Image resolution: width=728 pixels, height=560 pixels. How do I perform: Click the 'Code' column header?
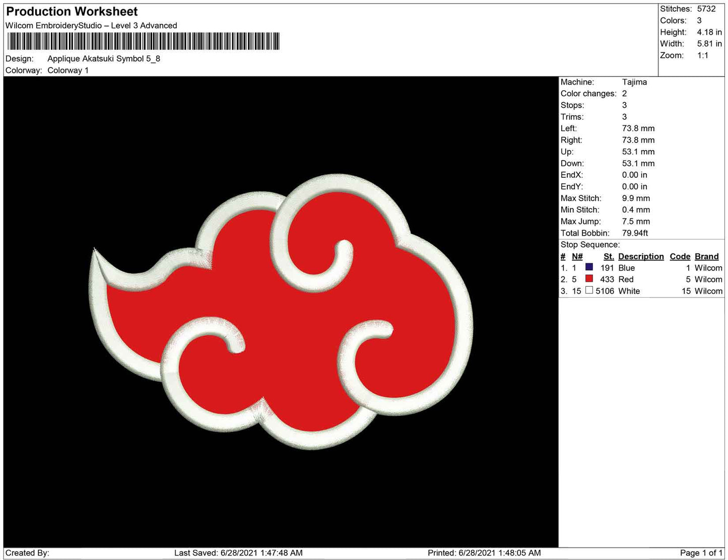[x=680, y=256]
